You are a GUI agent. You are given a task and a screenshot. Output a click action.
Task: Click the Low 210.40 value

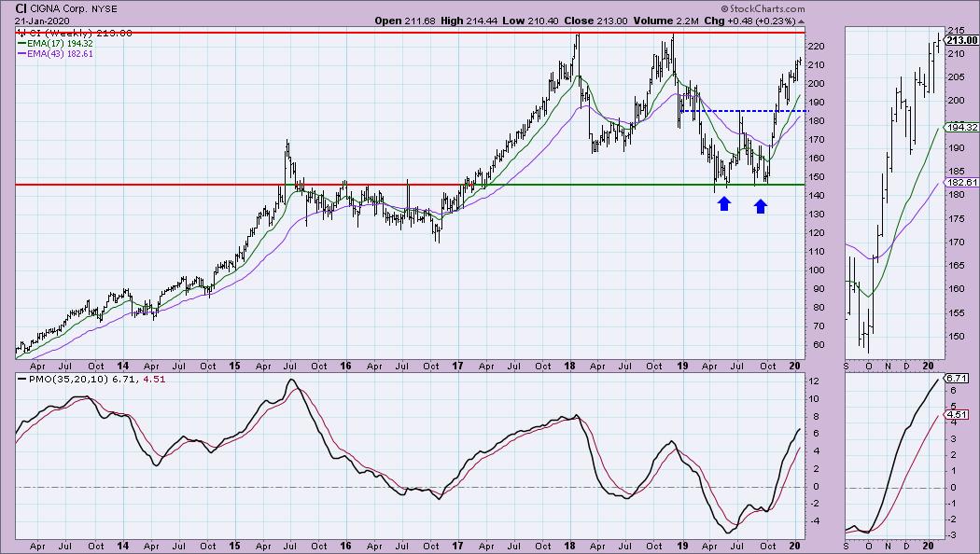531,21
